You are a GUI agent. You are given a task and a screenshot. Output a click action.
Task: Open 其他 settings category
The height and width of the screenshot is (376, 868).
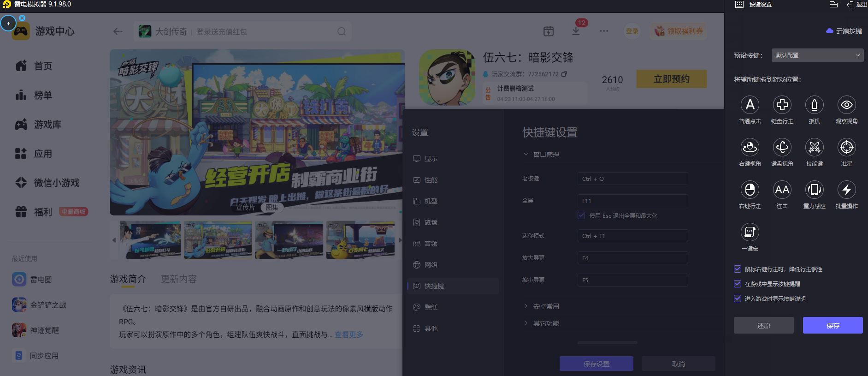(453, 328)
